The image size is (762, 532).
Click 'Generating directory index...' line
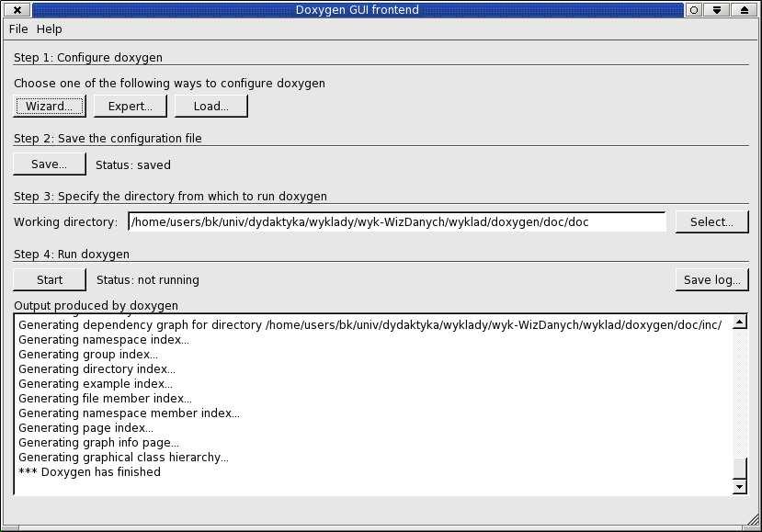pos(97,369)
